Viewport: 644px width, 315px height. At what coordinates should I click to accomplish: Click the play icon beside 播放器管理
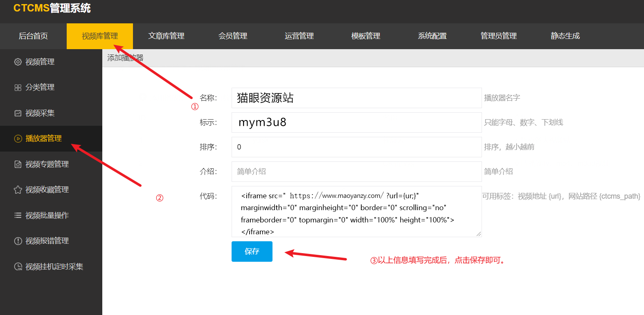[x=18, y=138]
